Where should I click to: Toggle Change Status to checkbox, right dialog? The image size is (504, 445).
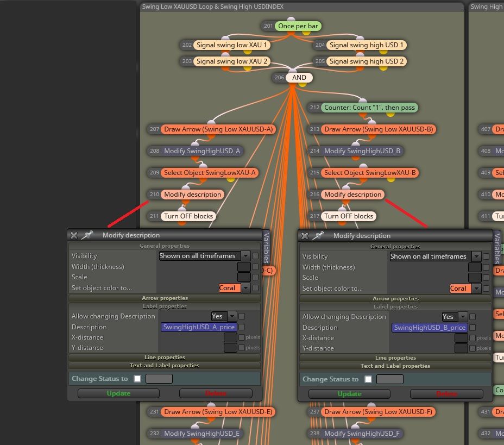[368, 379]
